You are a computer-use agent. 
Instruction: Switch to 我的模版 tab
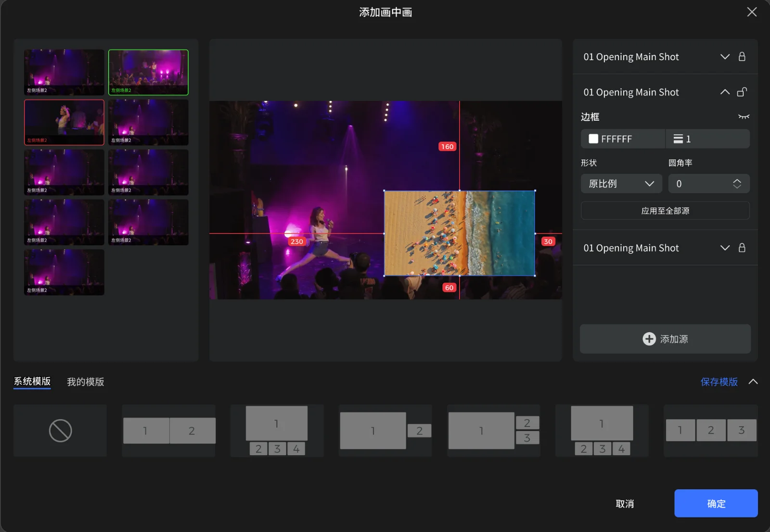pyautogui.click(x=86, y=382)
